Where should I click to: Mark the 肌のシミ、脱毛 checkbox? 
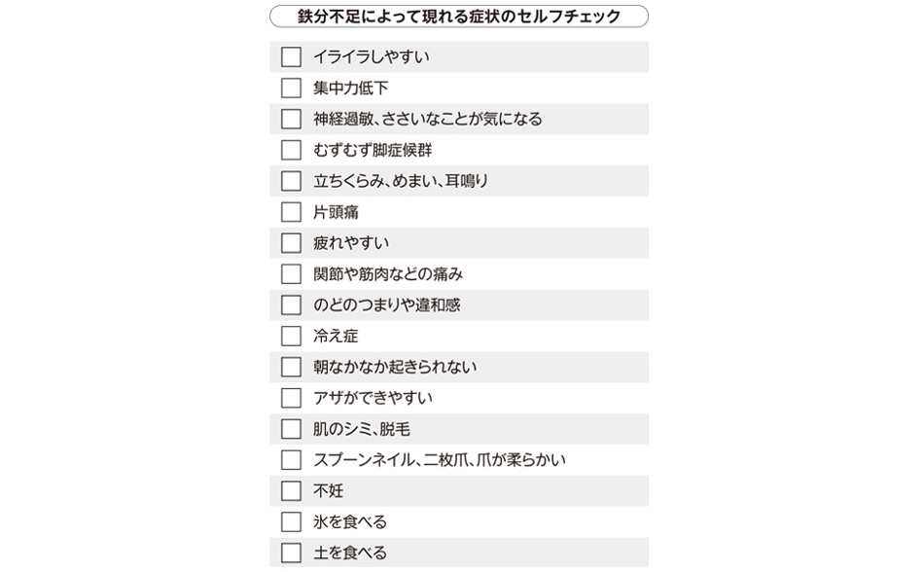[291, 429]
